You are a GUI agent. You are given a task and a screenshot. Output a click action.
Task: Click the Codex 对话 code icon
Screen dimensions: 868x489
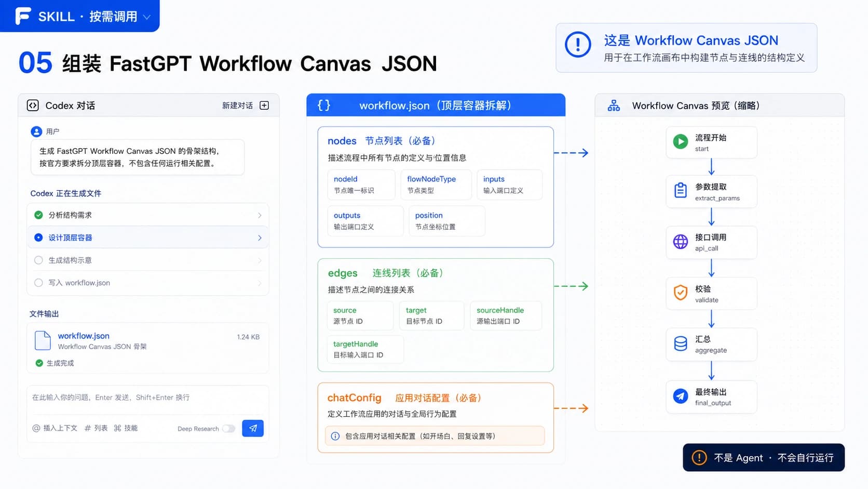point(33,105)
